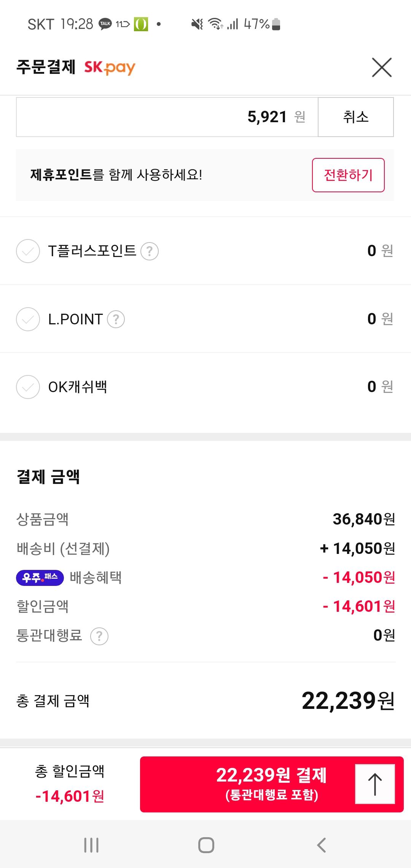Check the T플러스포인트 checkbox
The height and width of the screenshot is (868, 411).
(x=28, y=251)
